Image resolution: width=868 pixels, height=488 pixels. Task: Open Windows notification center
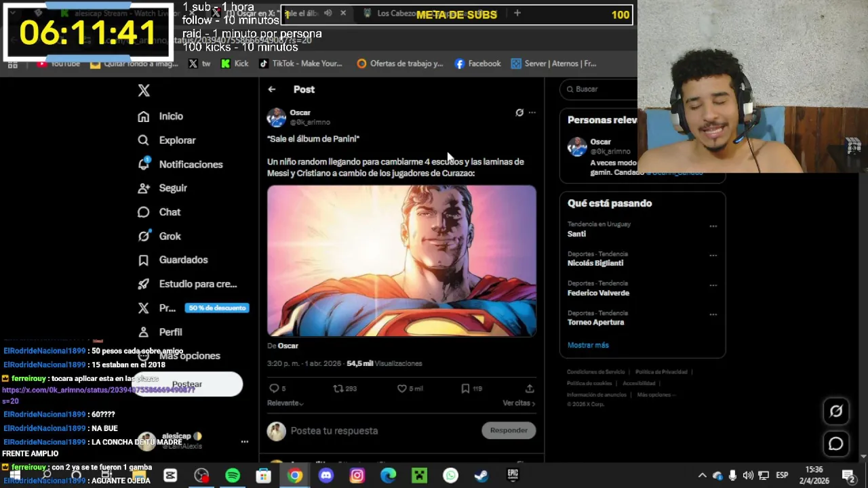pyautogui.click(x=848, y=476)
